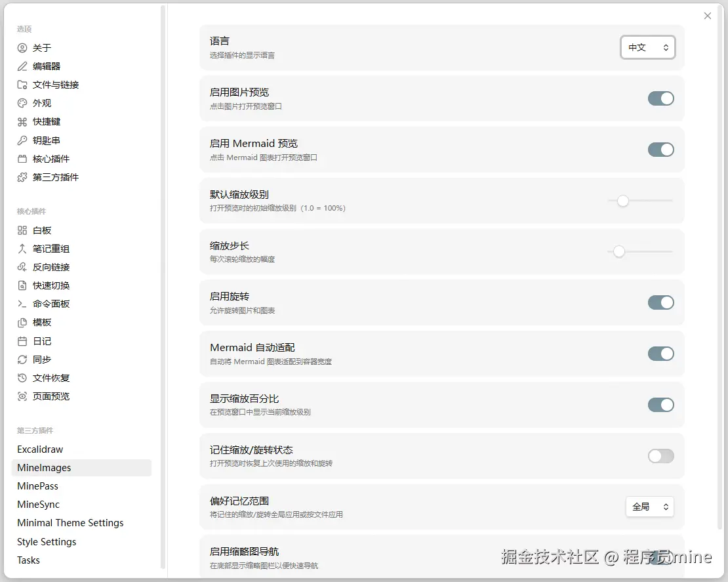The width and height of the screenshot is (728, 582).
Task: Click the 快捷键 command icon
Action: (x=22, y=121)
